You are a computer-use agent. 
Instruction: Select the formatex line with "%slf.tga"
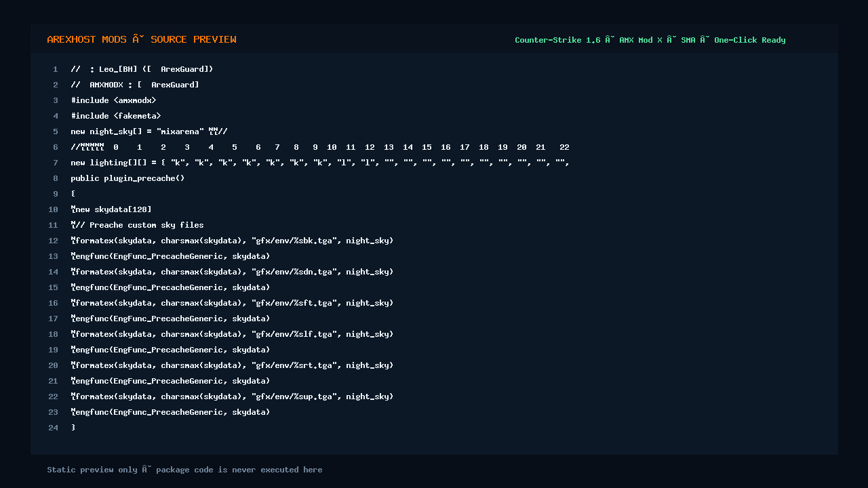click(x=232, y=334)
